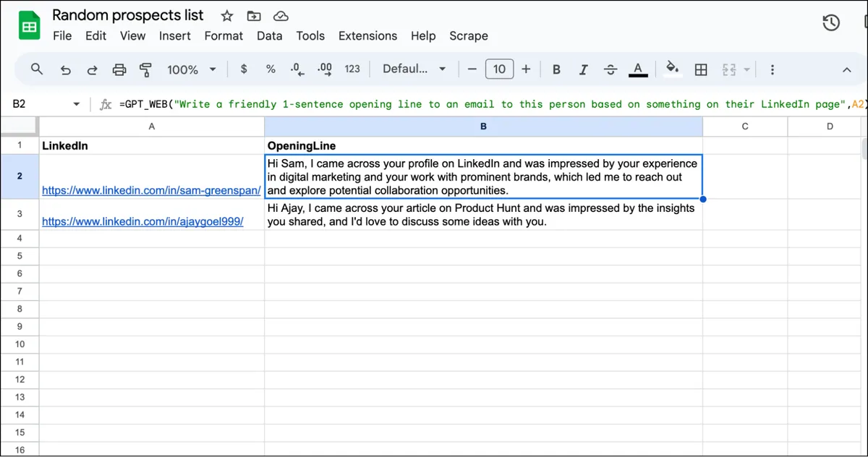868x457 pixels.
Task: Select column B header
Action: [483, 126]
